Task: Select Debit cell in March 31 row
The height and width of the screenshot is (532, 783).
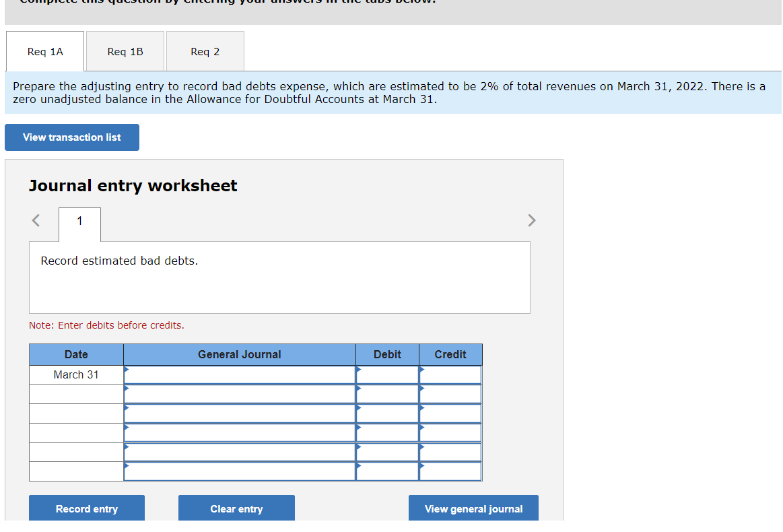Action: 388,375
